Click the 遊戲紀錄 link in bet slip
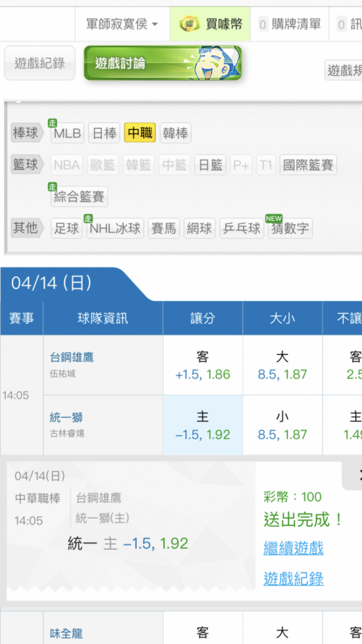Screen dimensions: 362x644 click(293, 579)
